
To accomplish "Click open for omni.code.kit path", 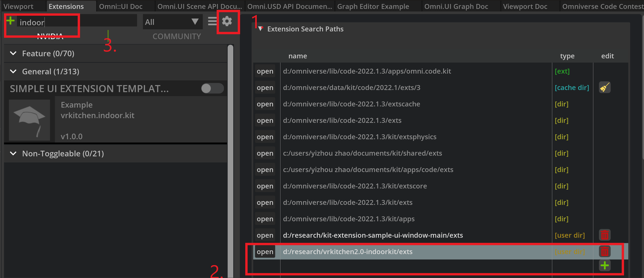I will (x=265, y=71).
